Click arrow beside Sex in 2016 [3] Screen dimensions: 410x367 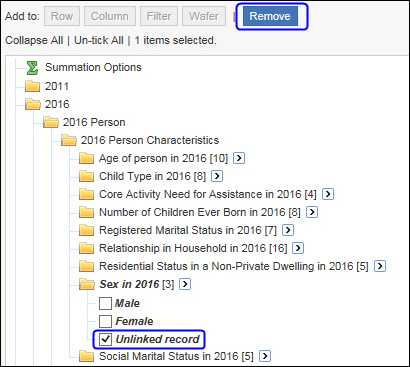coord(185,284)
